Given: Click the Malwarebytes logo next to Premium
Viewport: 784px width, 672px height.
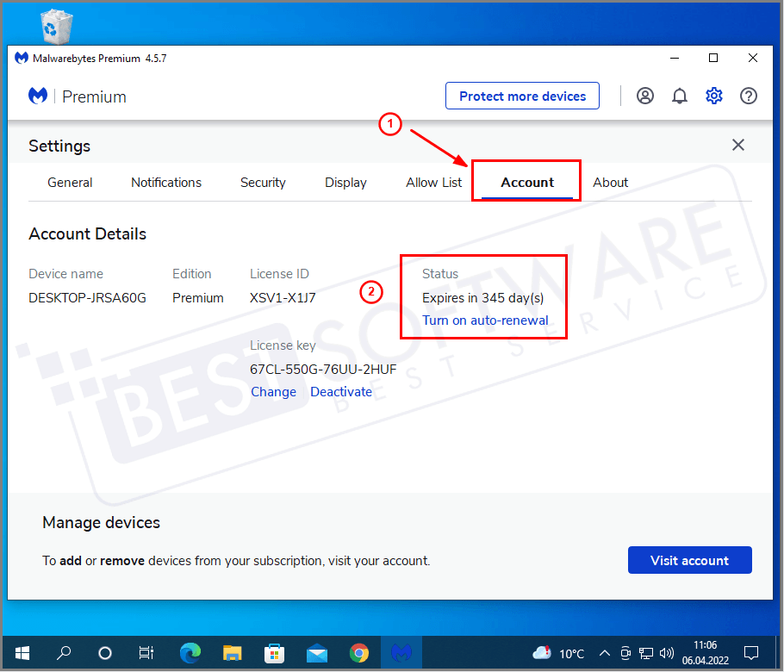Looking at the screenshot, I should pos(37,96).
